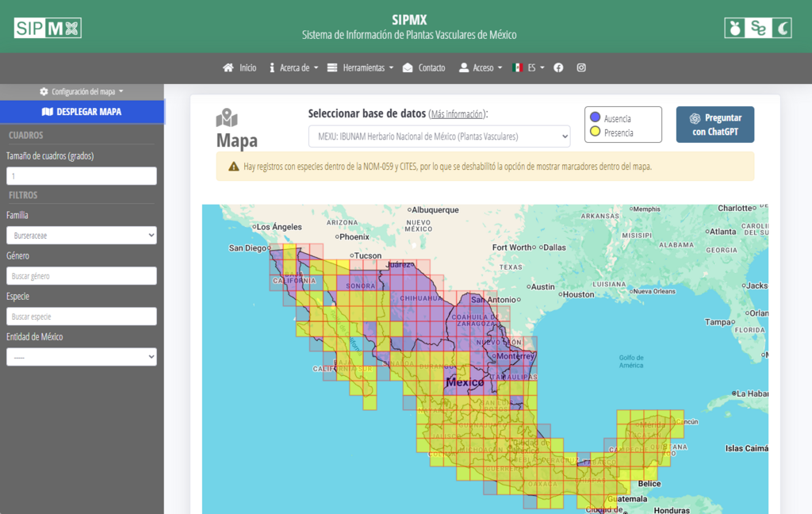Open the Familia dropdown showing Burseraceae

82,236
